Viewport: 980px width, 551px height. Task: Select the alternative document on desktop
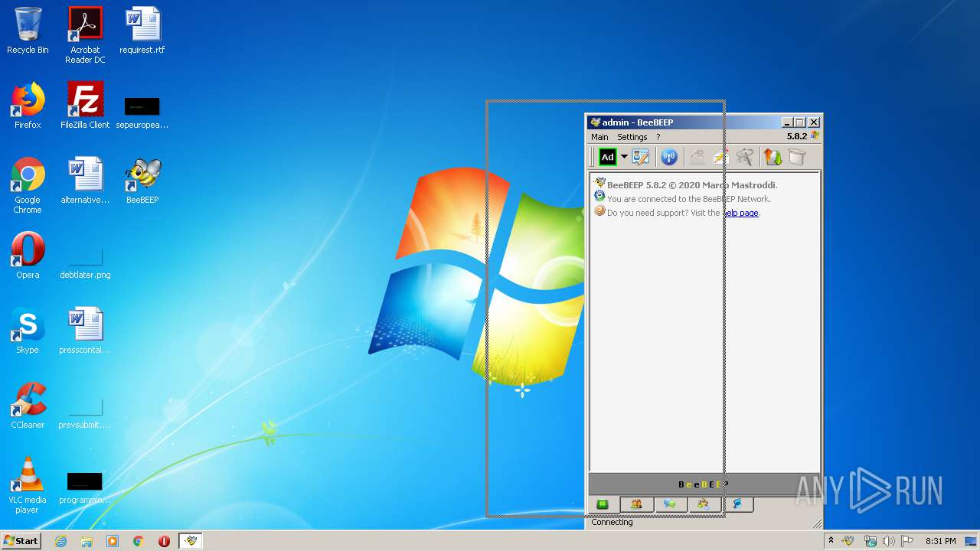click(85, 181)
